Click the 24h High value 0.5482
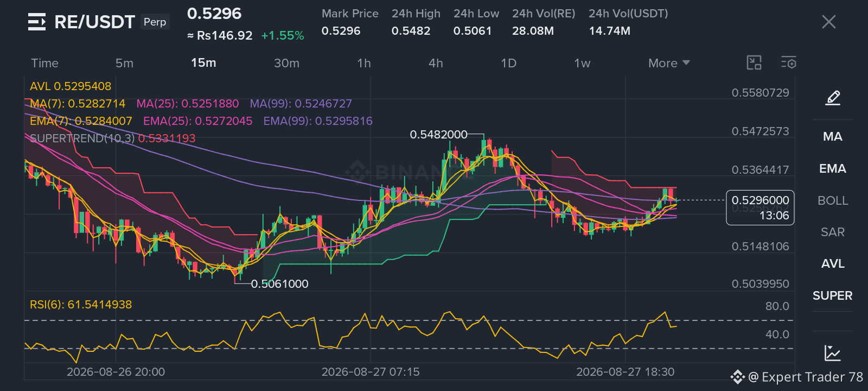Screen dimensions: 868x391 (x=411, y=31)
